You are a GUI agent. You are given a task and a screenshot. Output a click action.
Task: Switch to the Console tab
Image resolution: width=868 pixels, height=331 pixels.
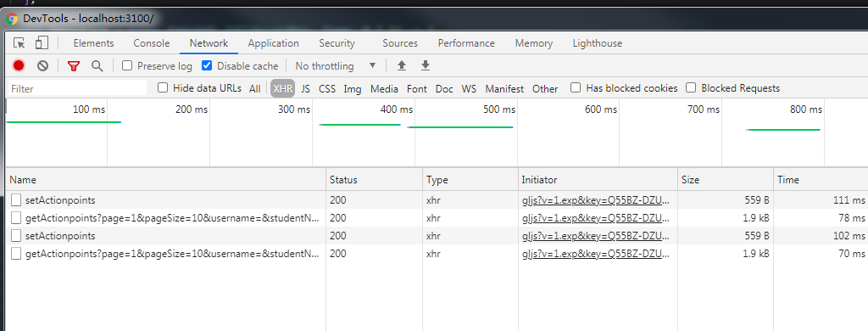(152, 43)
